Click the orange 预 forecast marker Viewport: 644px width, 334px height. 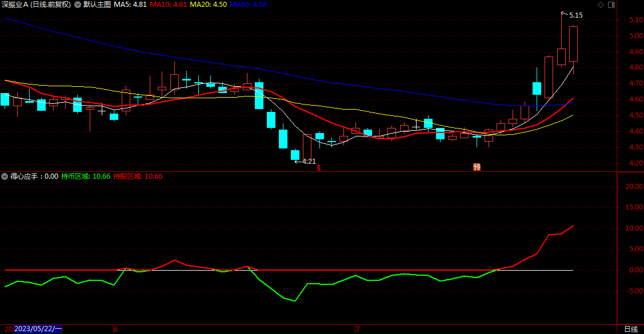point(477,167)
